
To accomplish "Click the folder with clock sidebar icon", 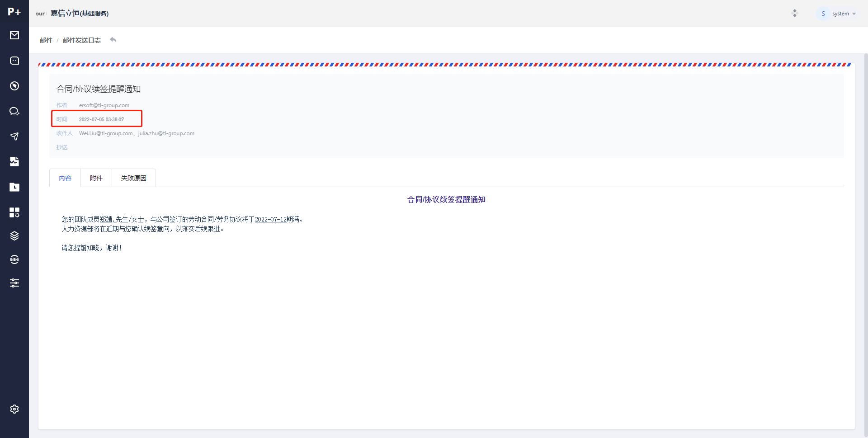I will [14, 187].
